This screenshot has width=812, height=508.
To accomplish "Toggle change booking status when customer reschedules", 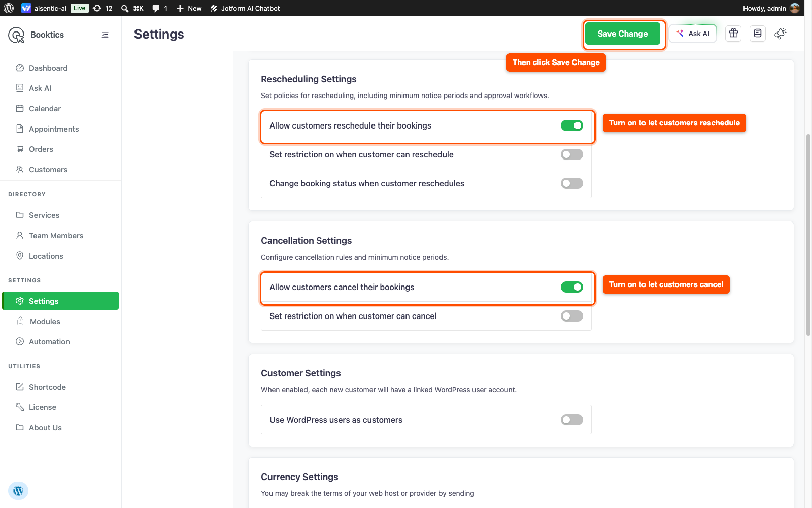I will click(x=572, y=183).
